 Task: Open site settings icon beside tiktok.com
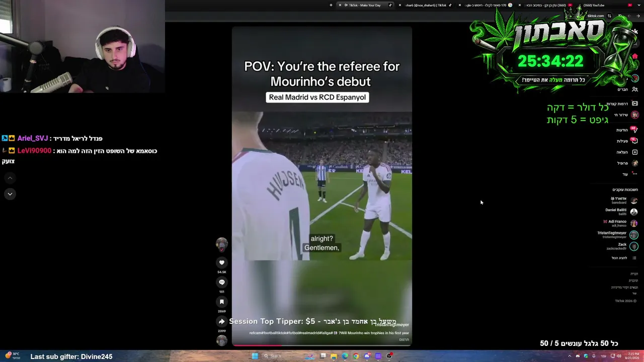pyautogui.click(x=609, y=16)
